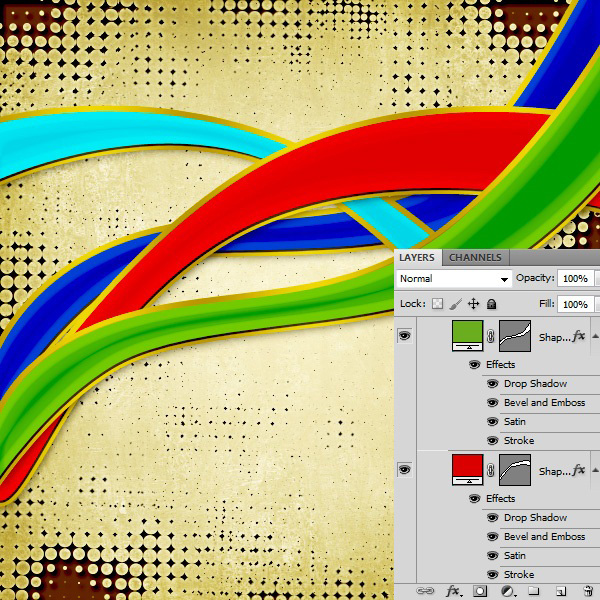Click chain link on green shape layer
600x600 pixels.
[491, 336]
